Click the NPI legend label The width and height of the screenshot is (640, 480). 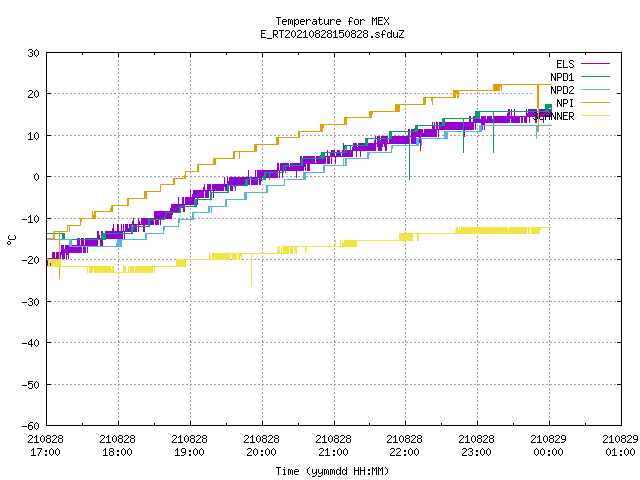click(565, 103)
